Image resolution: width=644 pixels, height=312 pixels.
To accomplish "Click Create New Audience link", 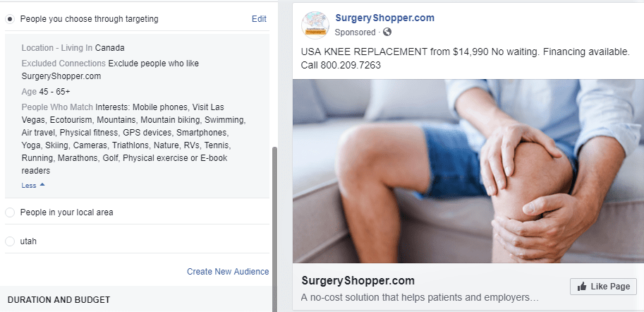I will [228, 272].
